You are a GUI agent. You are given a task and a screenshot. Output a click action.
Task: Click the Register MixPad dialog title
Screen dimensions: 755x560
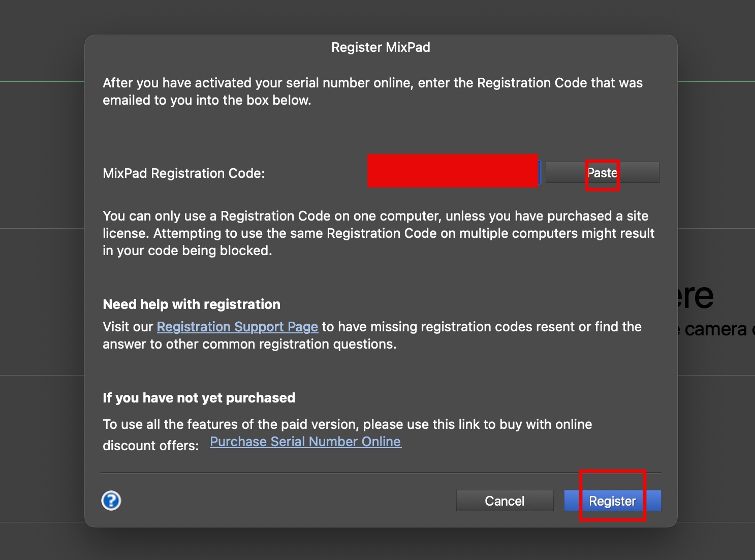(381, 47)
